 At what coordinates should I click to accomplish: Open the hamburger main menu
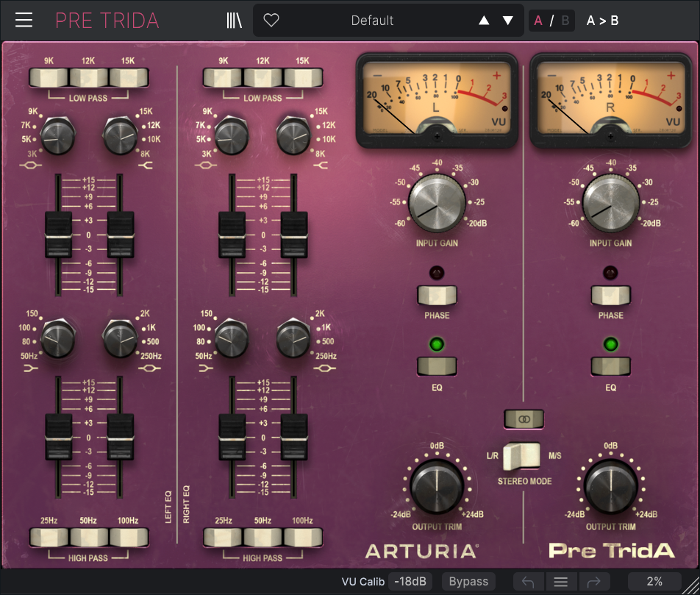[x=24, y=20]
